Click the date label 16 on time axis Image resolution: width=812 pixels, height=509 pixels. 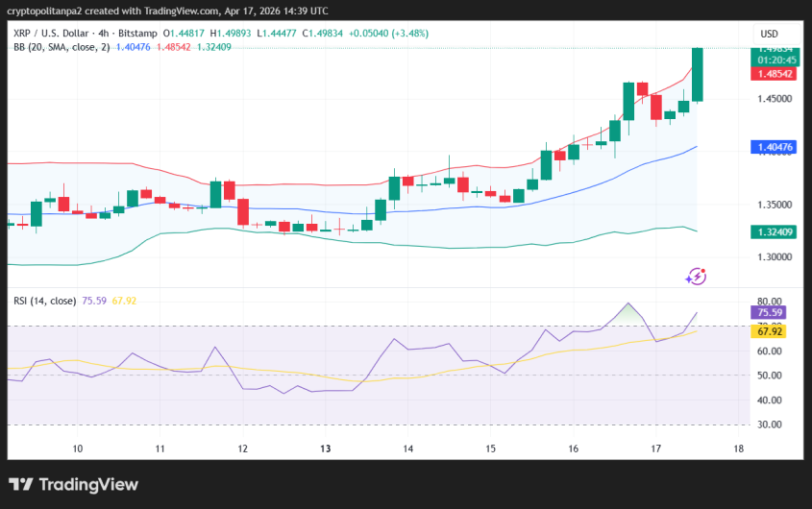pyautogui.click(x=573, y=448)
